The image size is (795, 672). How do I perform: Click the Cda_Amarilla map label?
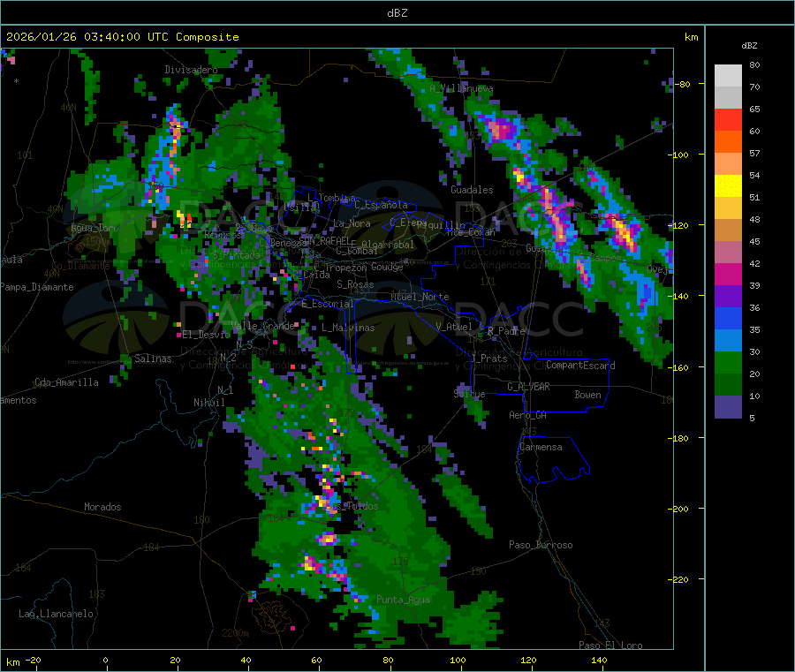pos(66,382)
